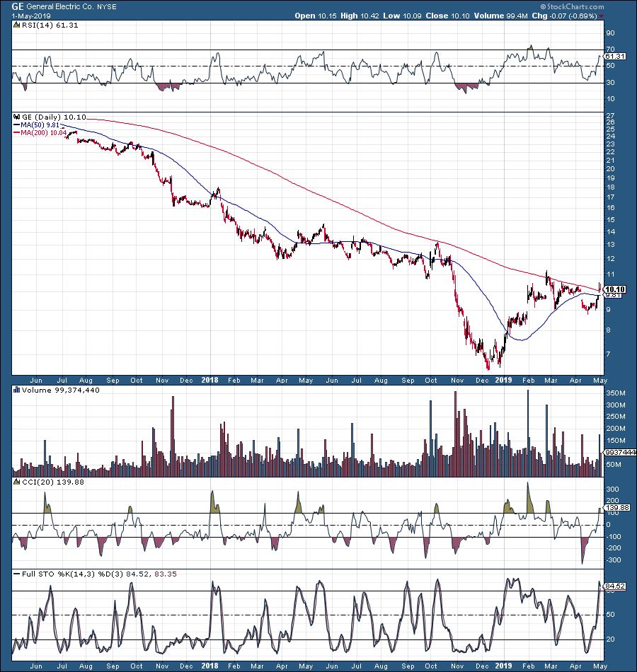Image resolution: width=637 pixels, height=672 pixels.
Task: Click the Full STO legend line swatch
Action: pyautogui.click(x=17, y=574)
